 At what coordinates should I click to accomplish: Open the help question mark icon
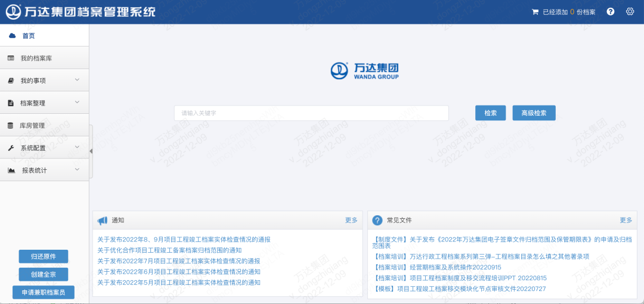tap(611, 12)
